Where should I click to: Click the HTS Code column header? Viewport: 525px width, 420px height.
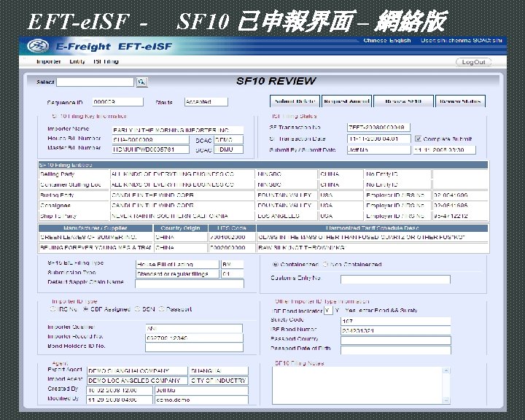tap(232, 228)
